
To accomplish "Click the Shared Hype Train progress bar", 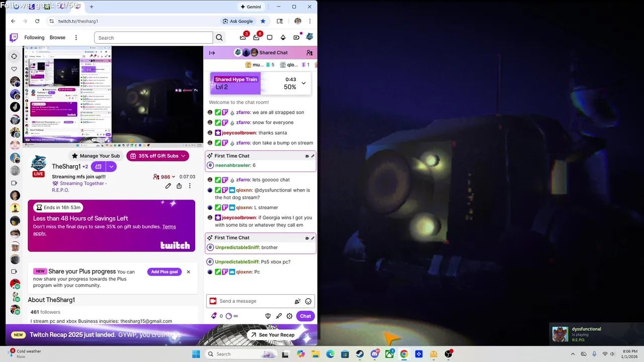I will (x=261, y=83).
